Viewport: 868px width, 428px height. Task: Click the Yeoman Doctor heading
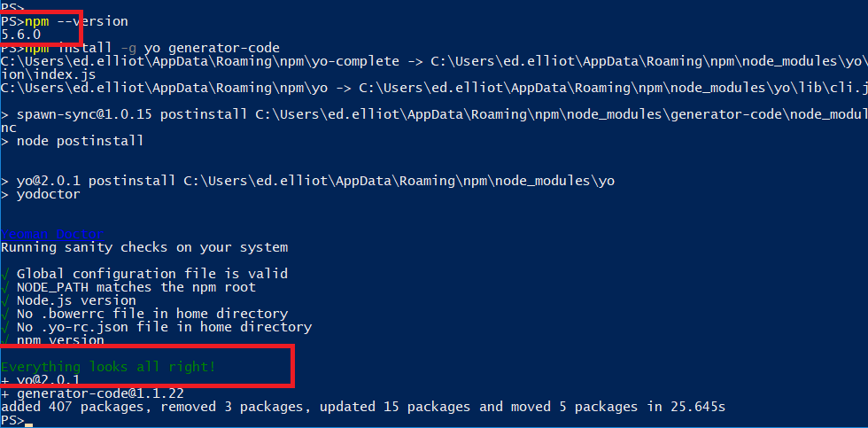[x=52, y=234]
